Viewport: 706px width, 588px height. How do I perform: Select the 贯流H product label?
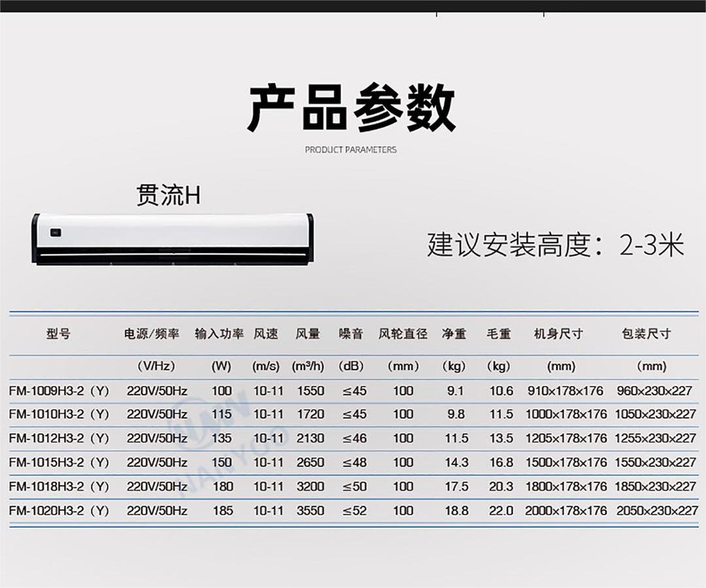pos(168,195)
